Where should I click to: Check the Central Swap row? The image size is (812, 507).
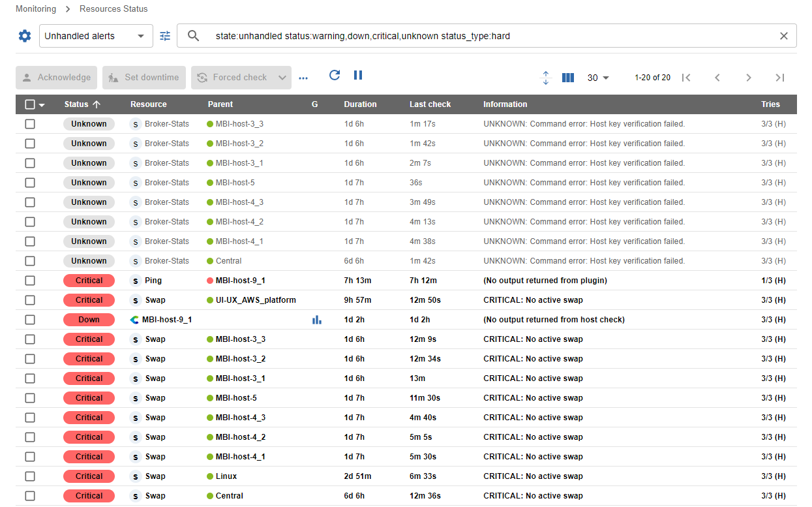pos(30,496)
